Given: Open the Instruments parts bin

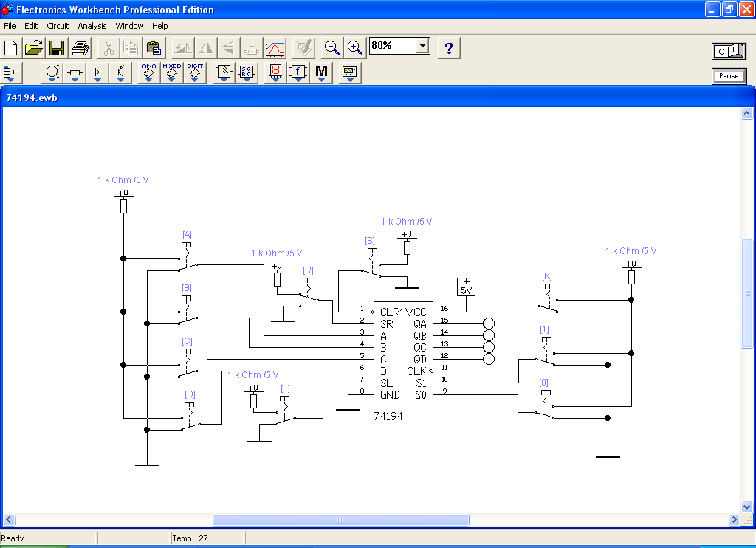Looking at the screenshot, I should point(349,73).
